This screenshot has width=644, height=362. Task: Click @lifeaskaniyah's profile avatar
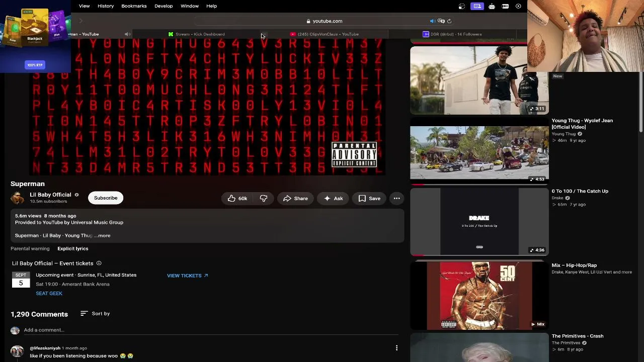tap(17, 351)
